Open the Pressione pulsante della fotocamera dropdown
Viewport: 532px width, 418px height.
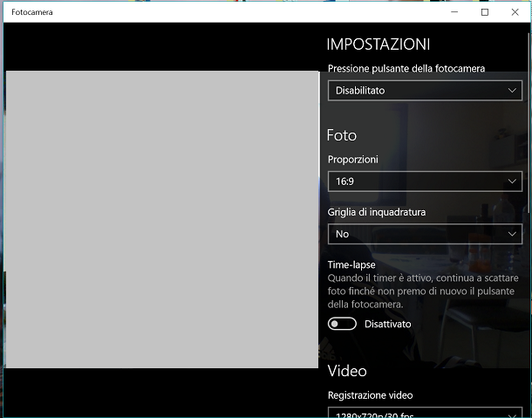425,91
